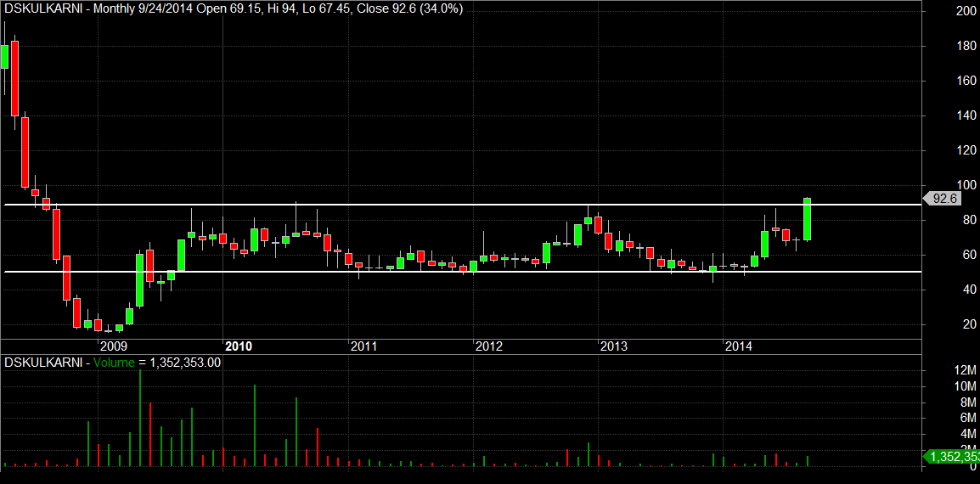
Task: Click the 10M volume axis label
Action: pyautogui.click(x=966, y=386)
